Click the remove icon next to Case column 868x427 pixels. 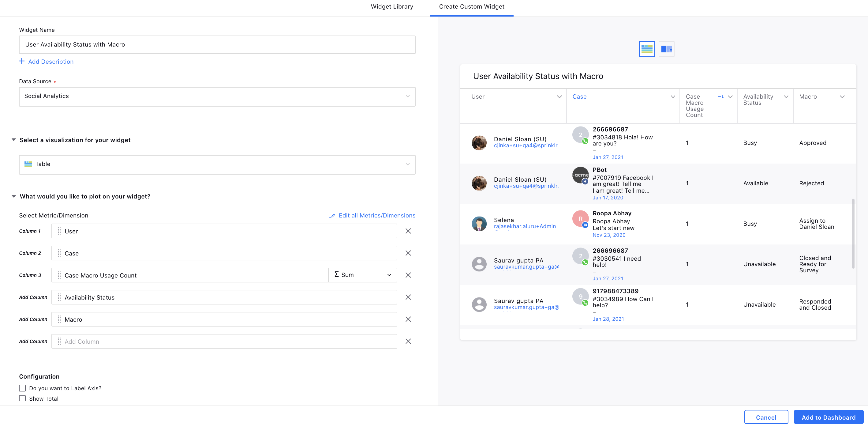(409, 253)
